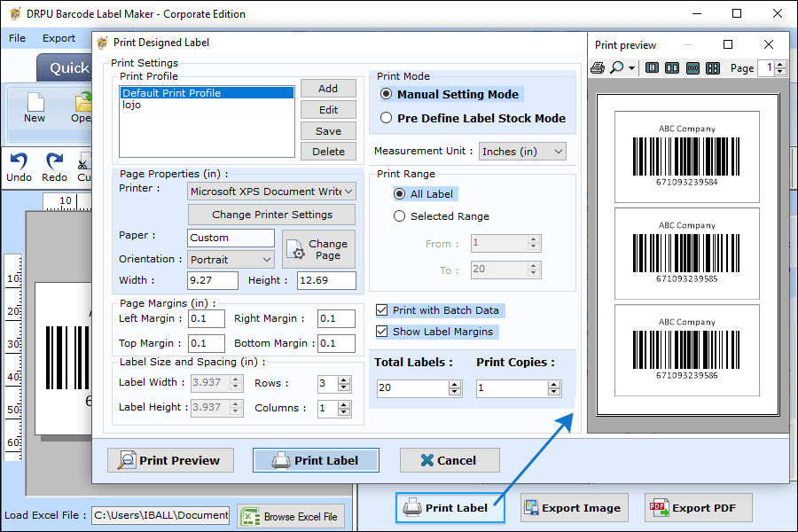Toggle Print with Batch Data checkbox
The width and height of the screenshot is (798, 532).
(x=381, y=310)
